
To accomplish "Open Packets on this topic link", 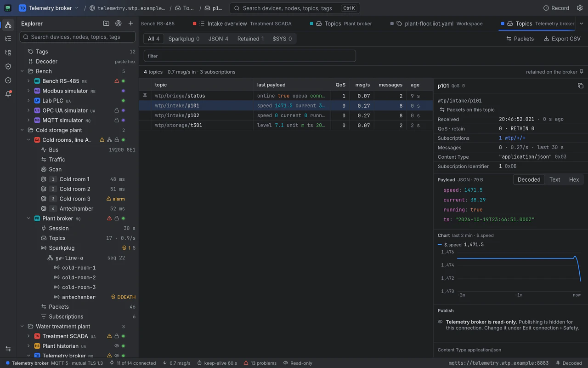I will pos(467,109).
